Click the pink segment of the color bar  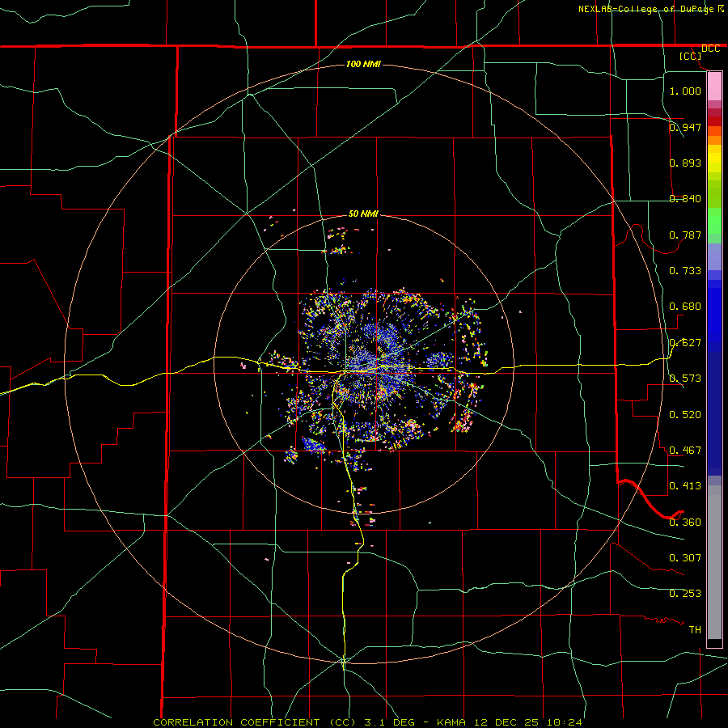pos(714,87)
